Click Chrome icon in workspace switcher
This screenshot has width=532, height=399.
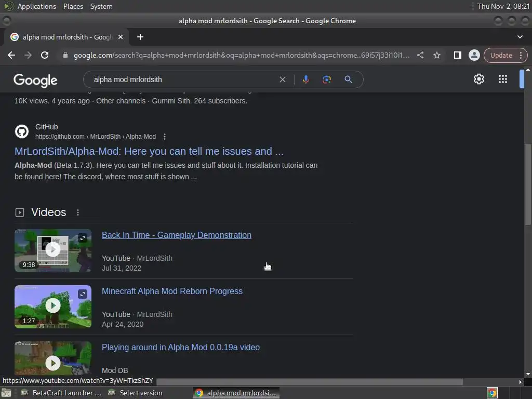point(492,393)
